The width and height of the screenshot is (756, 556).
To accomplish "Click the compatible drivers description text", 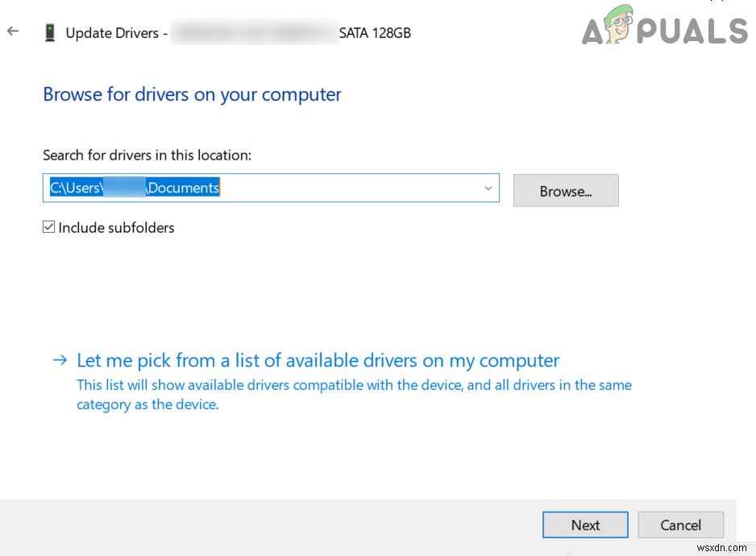I will (x=353, y=395).
